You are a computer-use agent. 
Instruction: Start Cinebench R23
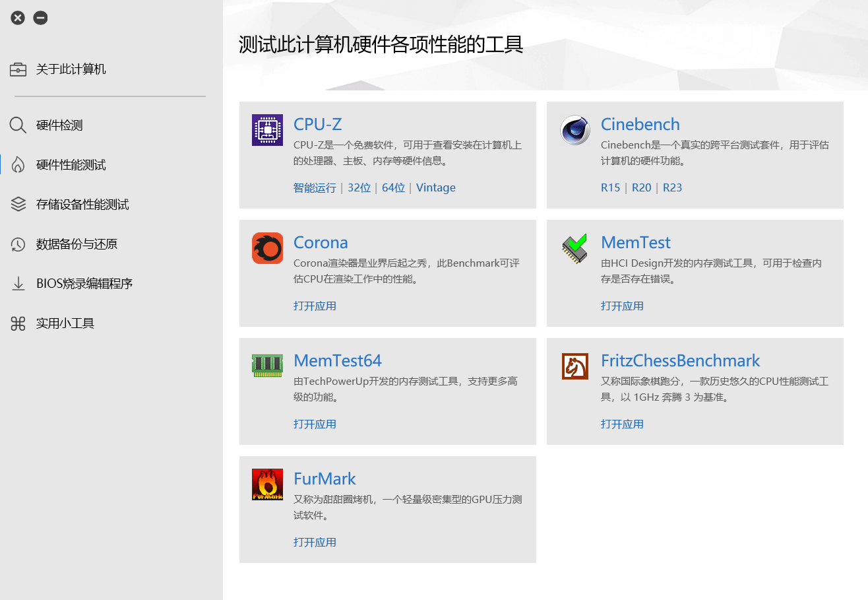click(x=673, y=187)
